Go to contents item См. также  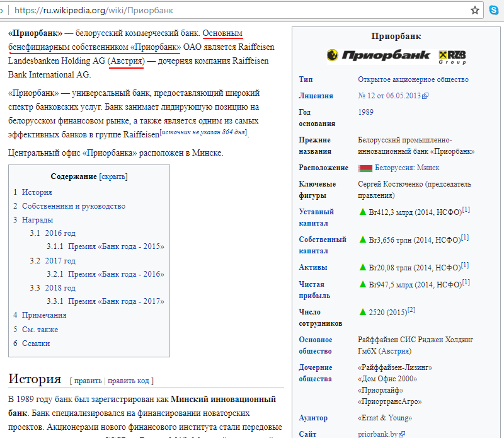[x=40, y=330]
